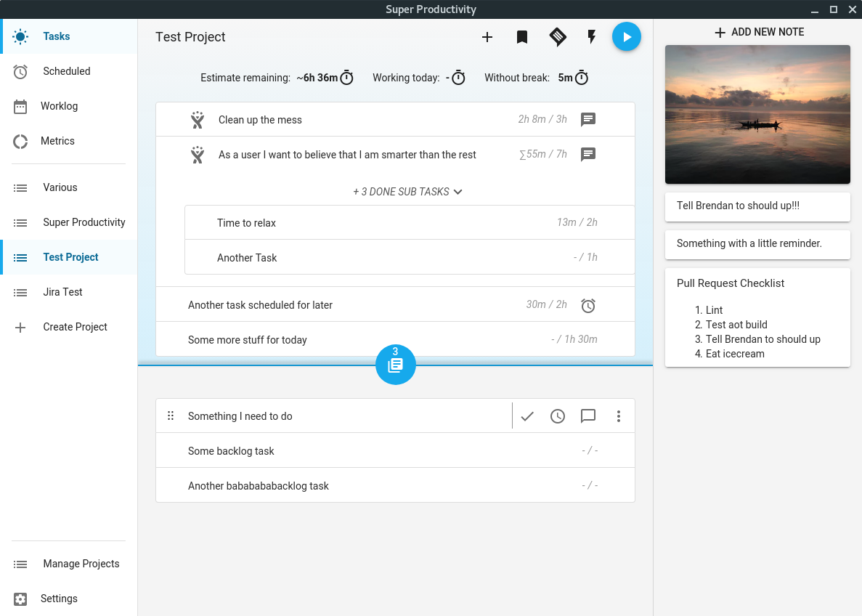Switch to the Super Productivity project

click(x=69, y=222)
